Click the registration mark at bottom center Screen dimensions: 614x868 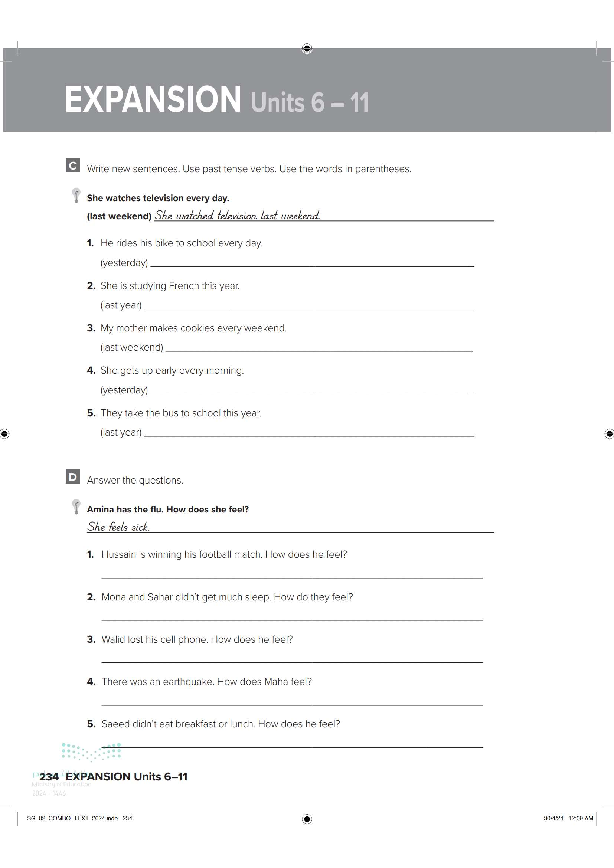pos(307,819)
